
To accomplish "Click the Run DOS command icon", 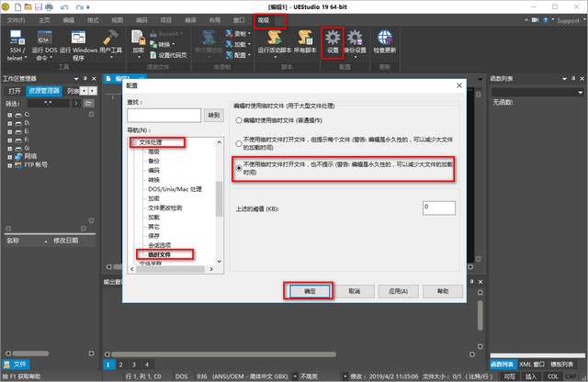I will 44,38.
